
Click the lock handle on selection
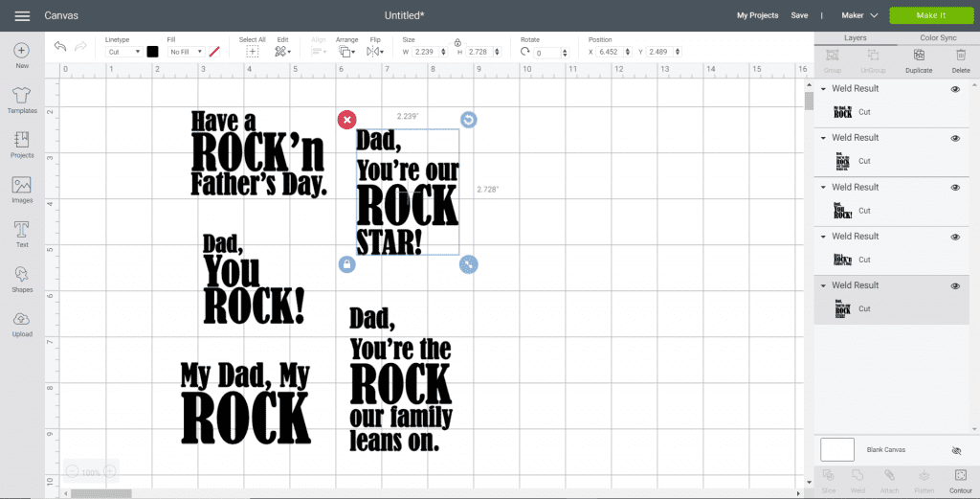point(346,264)
